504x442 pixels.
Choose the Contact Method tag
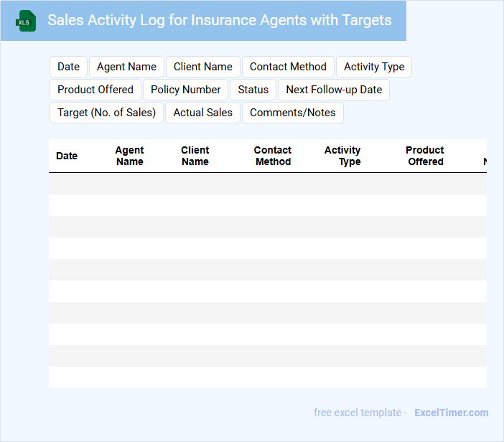pos(288,67)
